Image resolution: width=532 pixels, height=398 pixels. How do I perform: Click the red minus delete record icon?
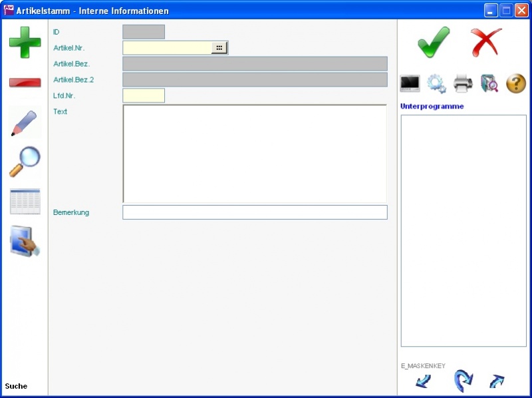click(x=25, y=83)
